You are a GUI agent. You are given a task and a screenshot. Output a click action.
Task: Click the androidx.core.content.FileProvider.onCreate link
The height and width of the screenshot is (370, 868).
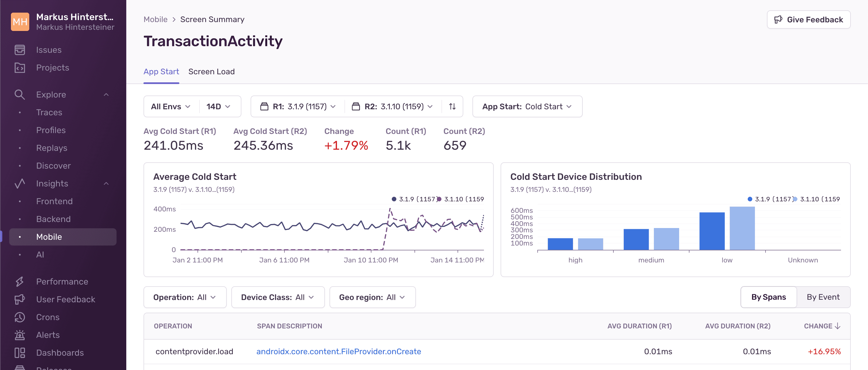[338, 351]
